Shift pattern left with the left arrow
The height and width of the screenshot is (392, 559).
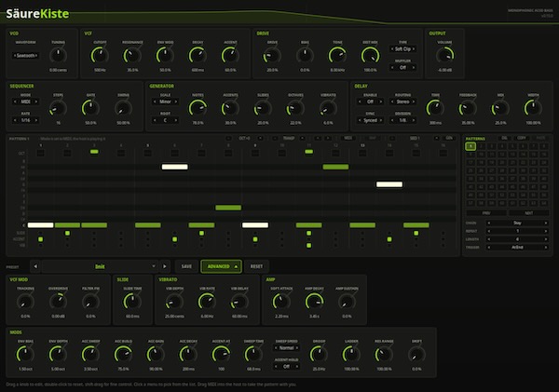pos(318,138)
